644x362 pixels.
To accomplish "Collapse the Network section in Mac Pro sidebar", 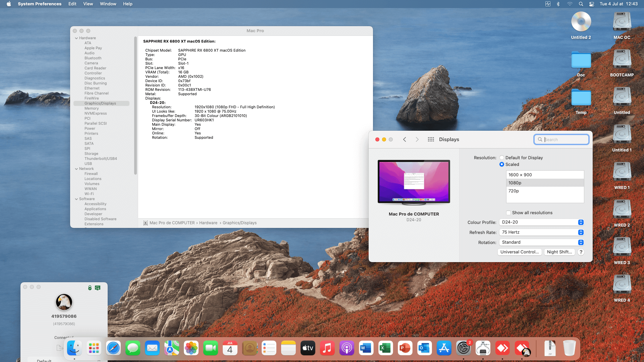I will click(76, 169).
